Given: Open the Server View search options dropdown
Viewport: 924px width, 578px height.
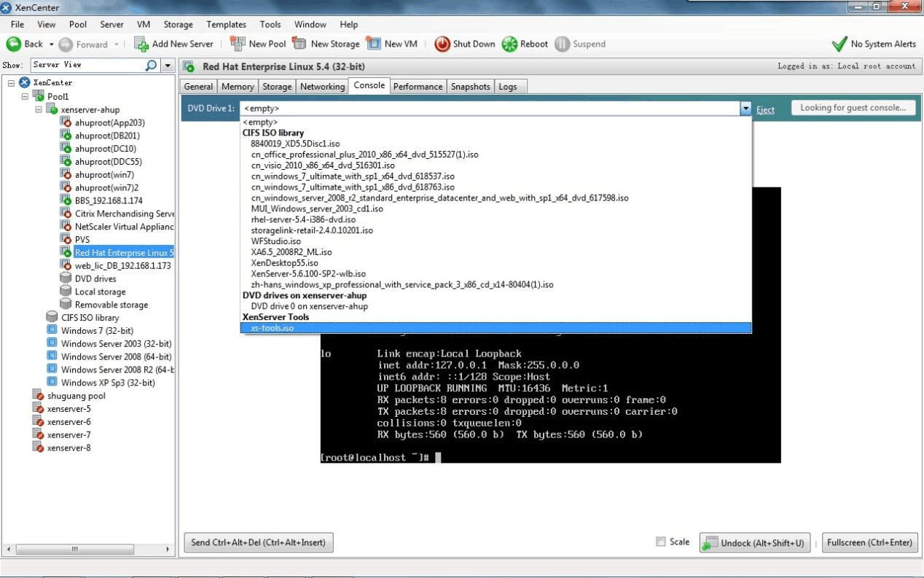Looking at the screenshot, I should pyautogui.click(x=168, y=66).
